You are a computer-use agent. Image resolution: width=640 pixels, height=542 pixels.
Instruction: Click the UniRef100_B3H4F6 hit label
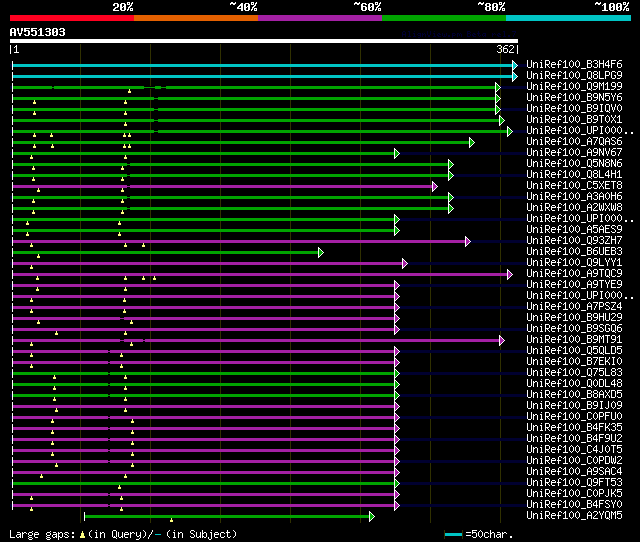tap(574, 64)
